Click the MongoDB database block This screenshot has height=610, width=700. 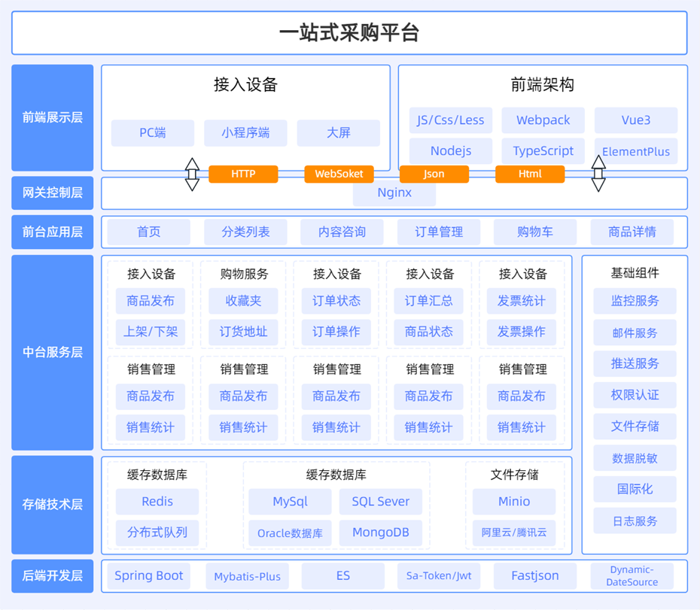point(380,533)
